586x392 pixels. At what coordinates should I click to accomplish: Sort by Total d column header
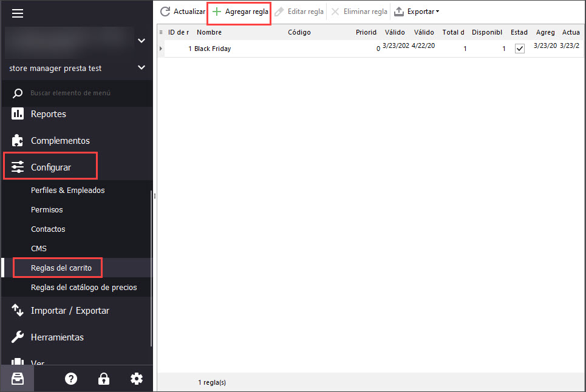pyautogui.click(x=454, y=32)
